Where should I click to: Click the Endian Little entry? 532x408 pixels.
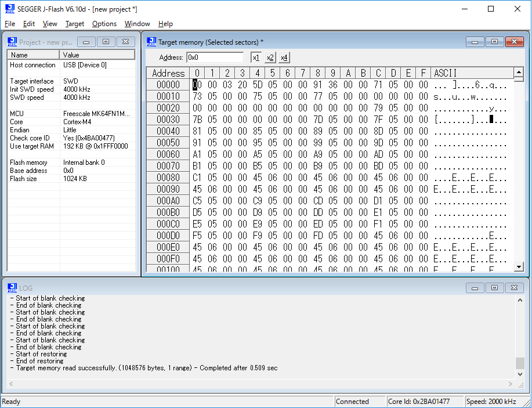(71, 130)
